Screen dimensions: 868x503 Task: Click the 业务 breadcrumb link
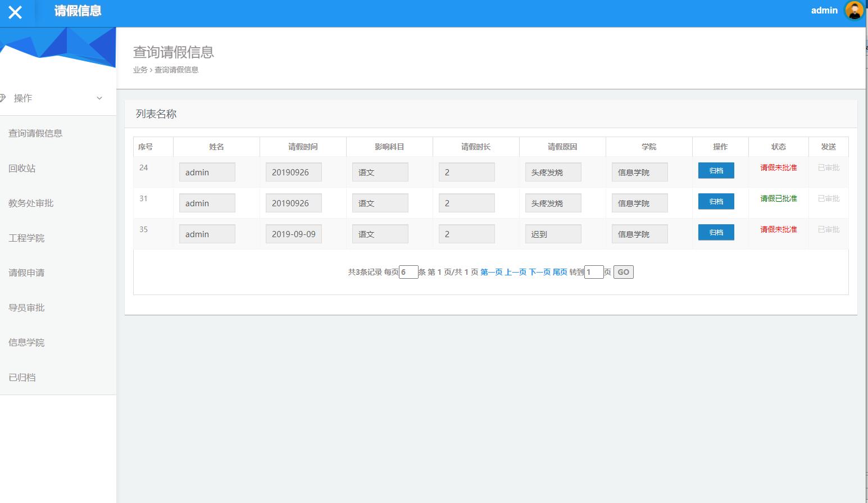[140, 70]
